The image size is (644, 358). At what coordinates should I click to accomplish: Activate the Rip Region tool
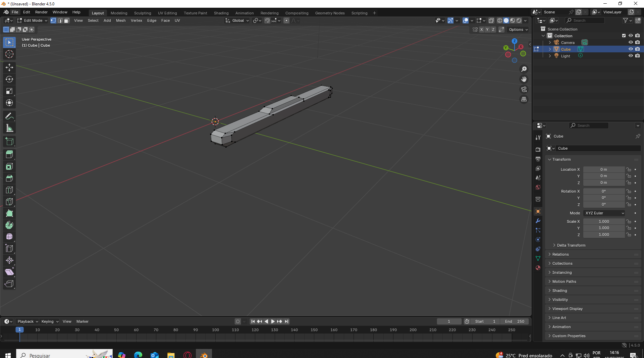point(9,284)
